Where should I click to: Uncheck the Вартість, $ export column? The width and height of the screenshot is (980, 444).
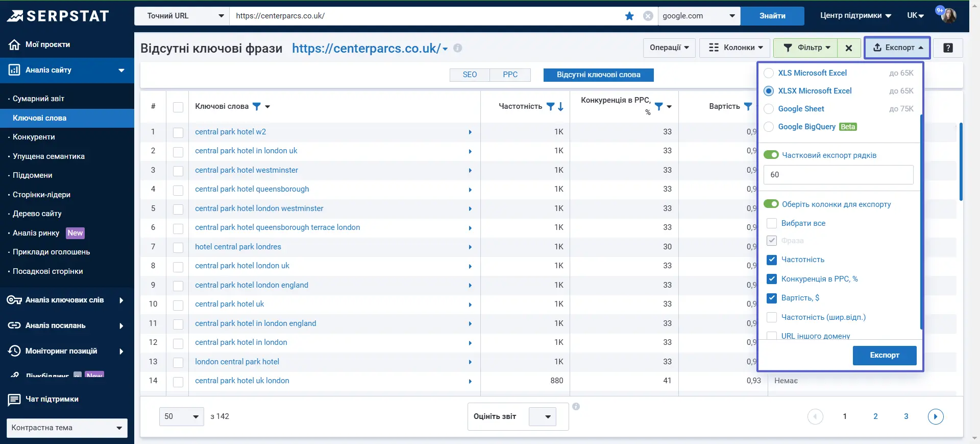pyautogui.click(x=772, y=298)
